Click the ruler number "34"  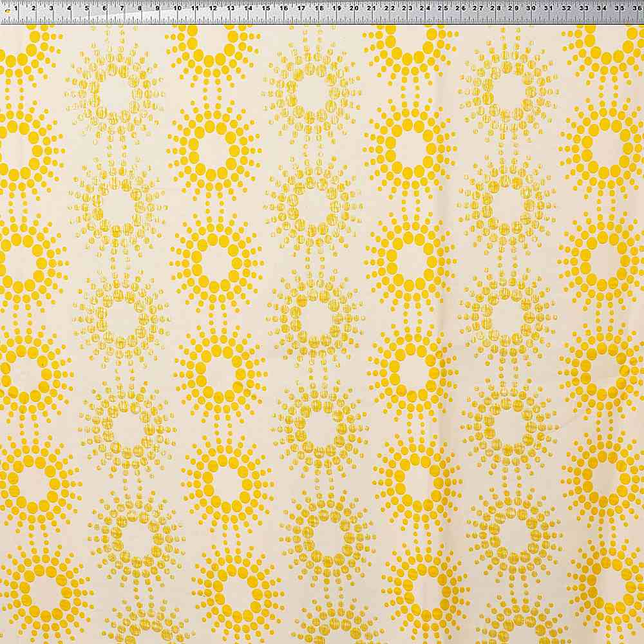pos(602,8)
